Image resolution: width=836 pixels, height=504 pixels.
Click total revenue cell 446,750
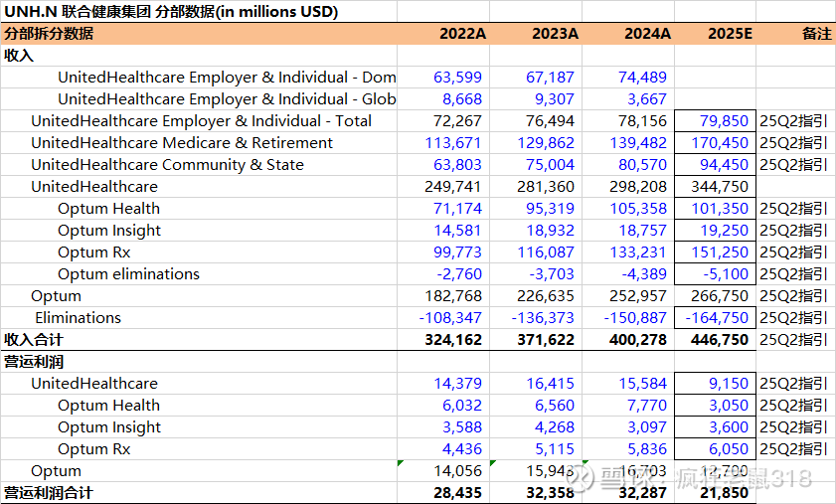click(x=720, y=340)
